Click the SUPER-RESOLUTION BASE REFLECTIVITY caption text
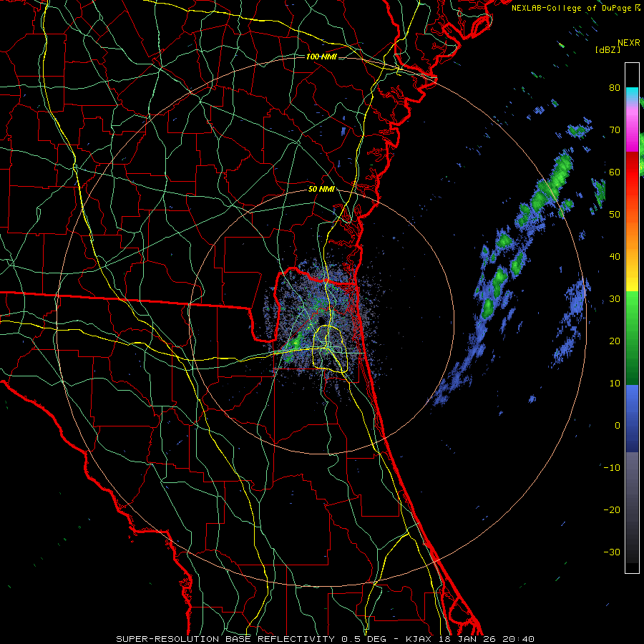The height and width of the screenshot is (644, 644). (225, 639)
